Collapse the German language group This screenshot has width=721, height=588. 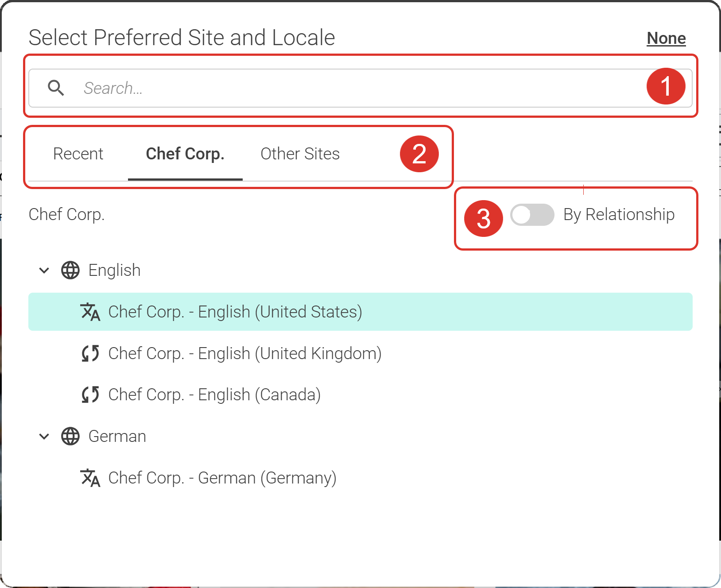click(x=44, y=436)
